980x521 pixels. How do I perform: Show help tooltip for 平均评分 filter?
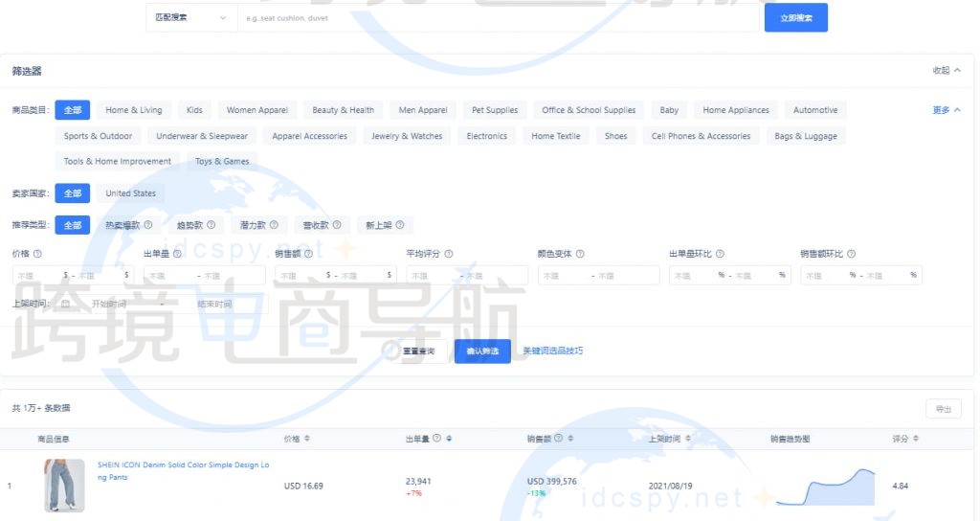point(449,254)
